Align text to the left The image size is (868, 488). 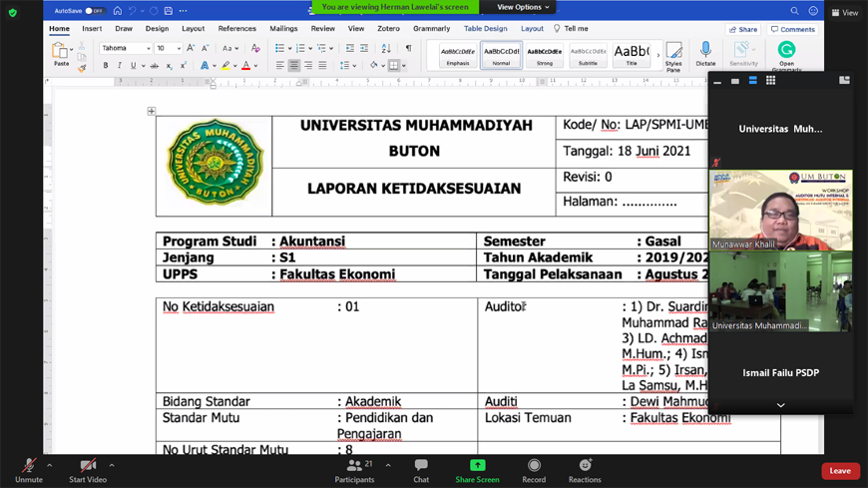point(280,65)
